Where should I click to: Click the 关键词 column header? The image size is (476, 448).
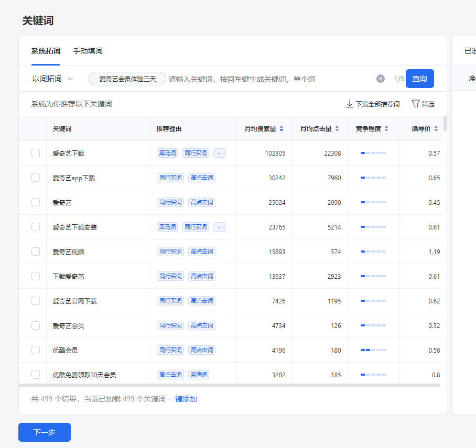[62, 129]
